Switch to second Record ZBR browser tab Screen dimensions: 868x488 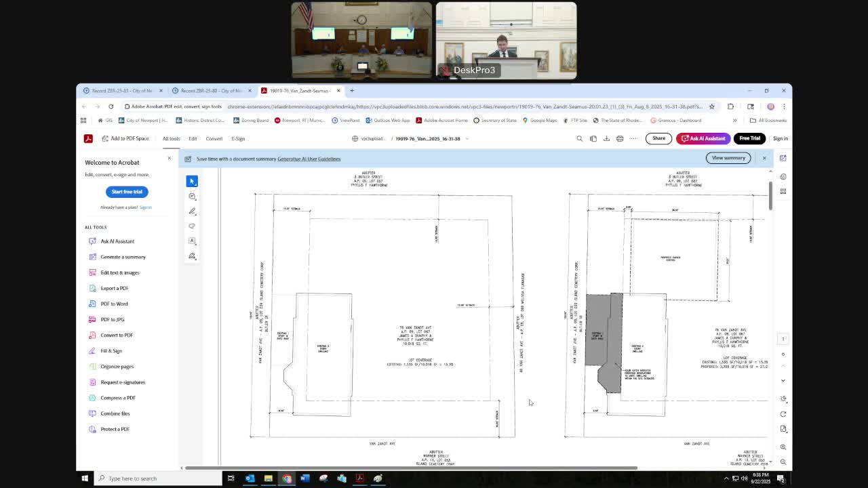211,90
